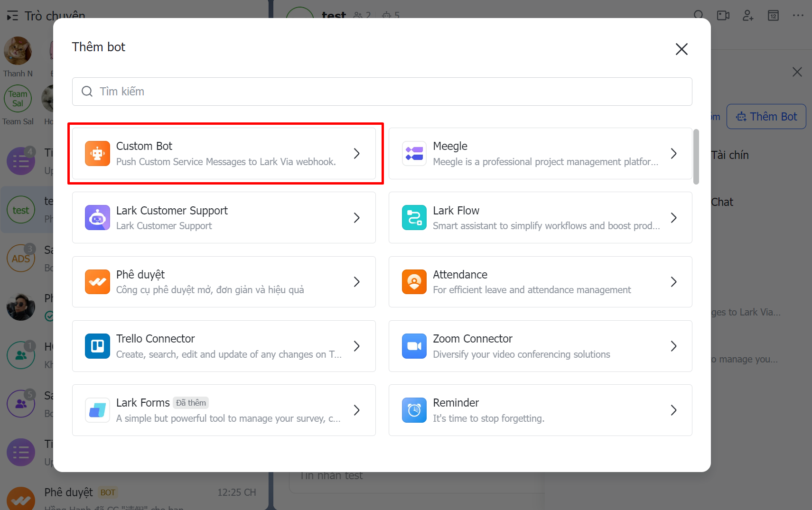Open Lark Flow details via chevron
812x510 pixels.
click(673, 218)
